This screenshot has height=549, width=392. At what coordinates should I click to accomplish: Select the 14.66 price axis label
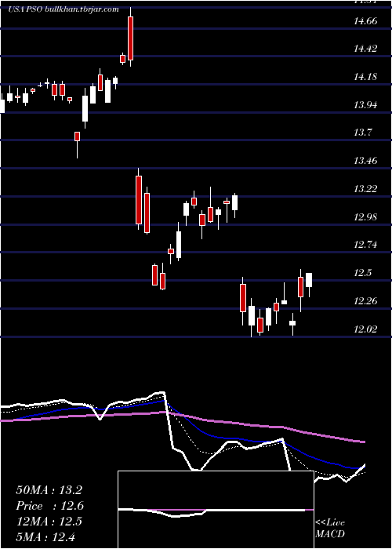(365, 21)
